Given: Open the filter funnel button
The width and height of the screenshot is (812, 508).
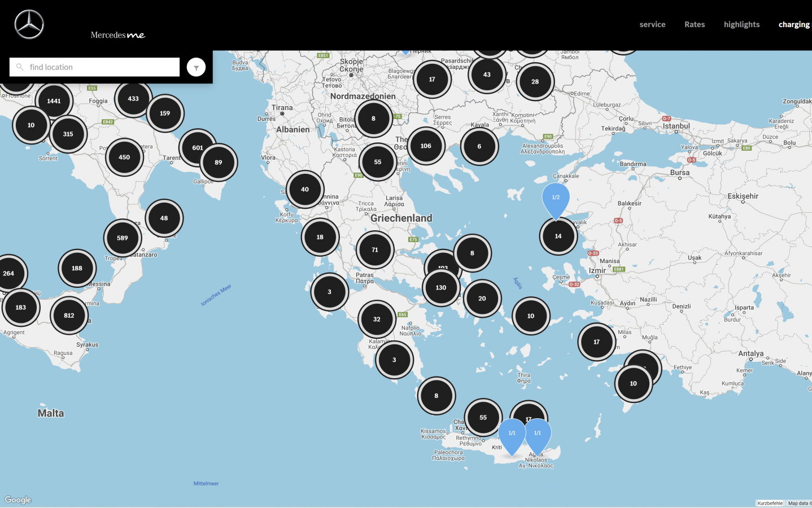Looking at the screenshot, I should click(196, 67).
